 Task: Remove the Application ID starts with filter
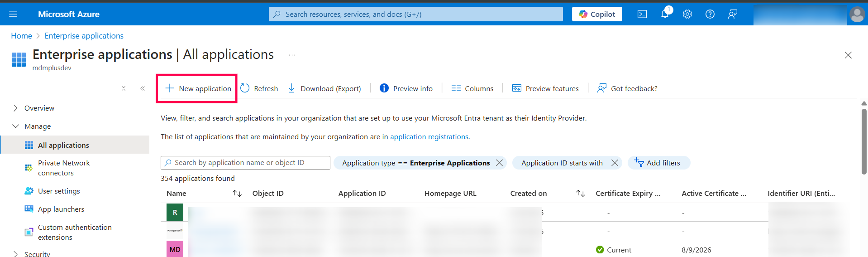(615, 163)
